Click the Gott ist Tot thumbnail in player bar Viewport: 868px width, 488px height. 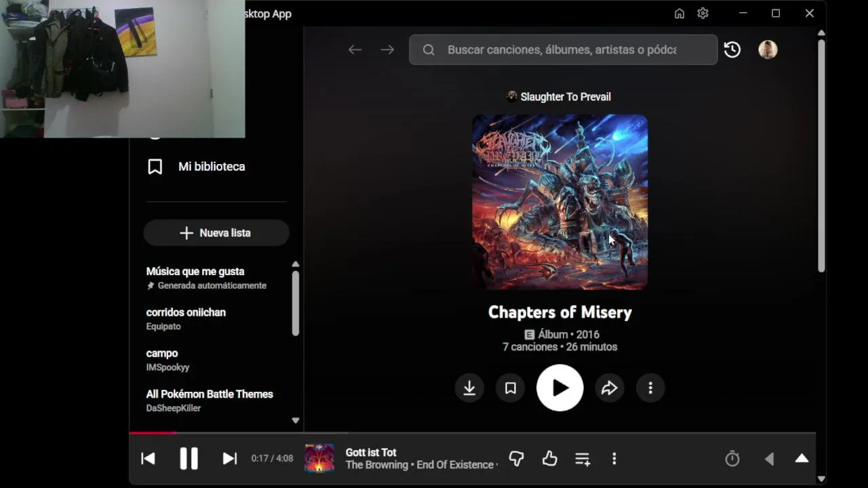click(319, 458)
